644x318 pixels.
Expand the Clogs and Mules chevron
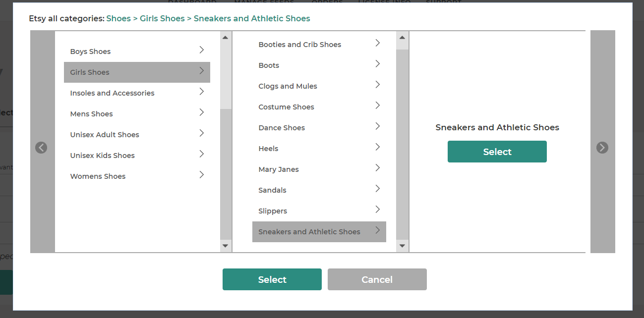coord(378,85)
